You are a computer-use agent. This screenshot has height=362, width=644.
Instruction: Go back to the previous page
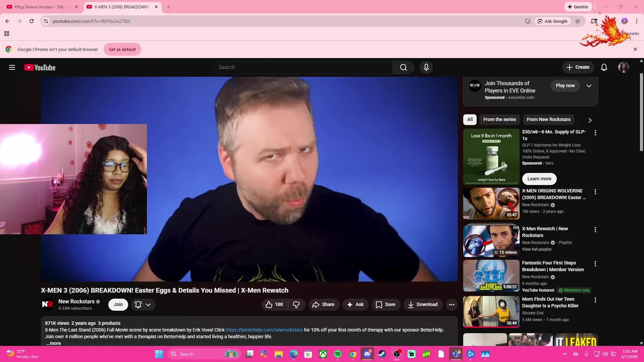(8, 21)
